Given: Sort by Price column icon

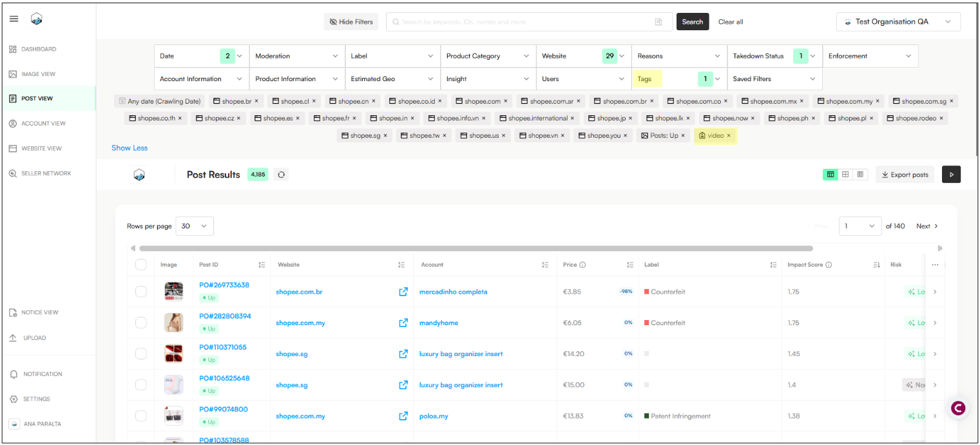Looking at the screenshot, I should coord(630,265).
